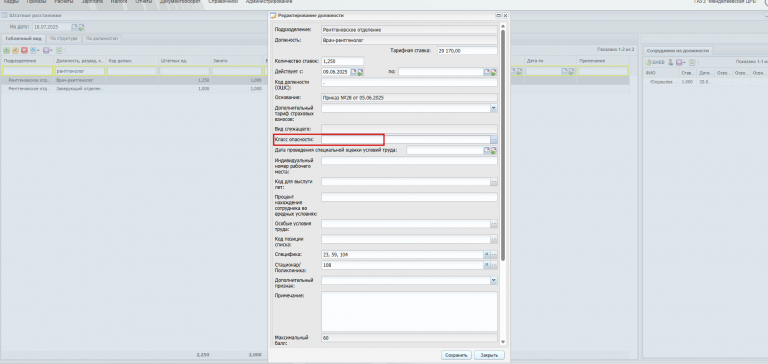Click the ellipsis button for 'Специфика'

pyautogui.click(x=494, y=254)
